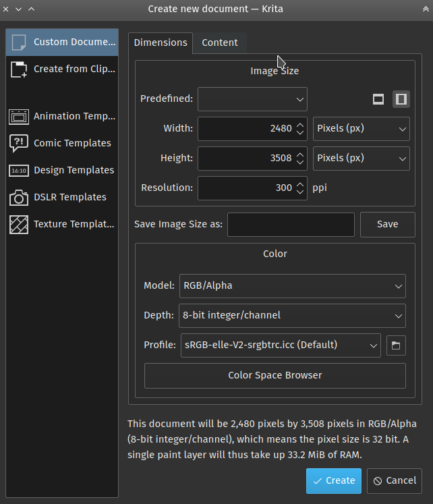Select the Design Templates 16:10 icon

[19, 170]
